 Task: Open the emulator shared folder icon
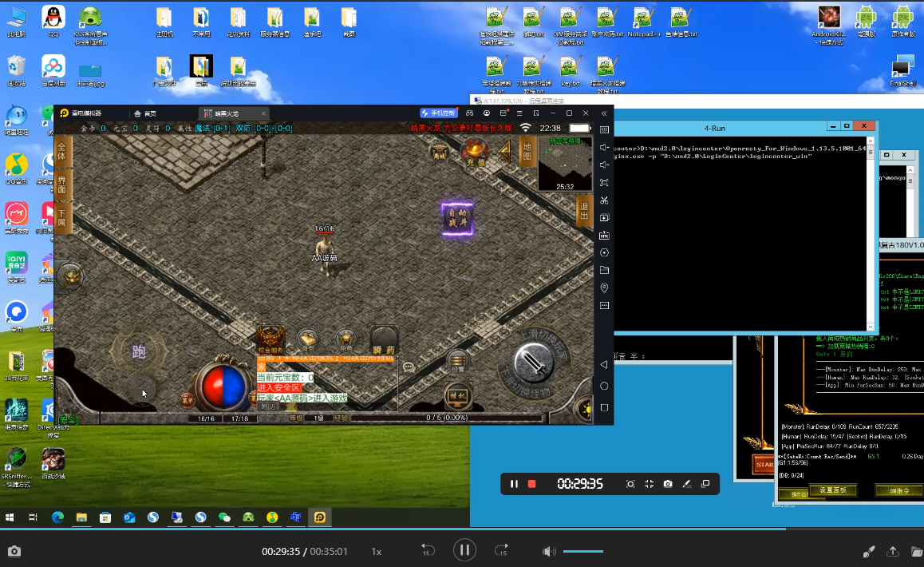(604, 270)
